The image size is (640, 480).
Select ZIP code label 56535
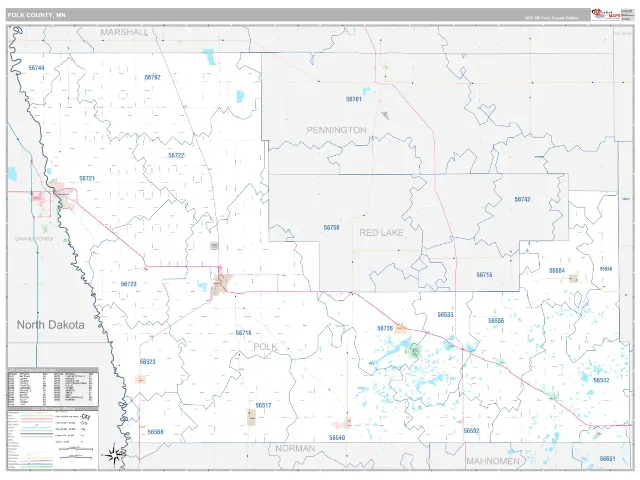tap(445, 315)
